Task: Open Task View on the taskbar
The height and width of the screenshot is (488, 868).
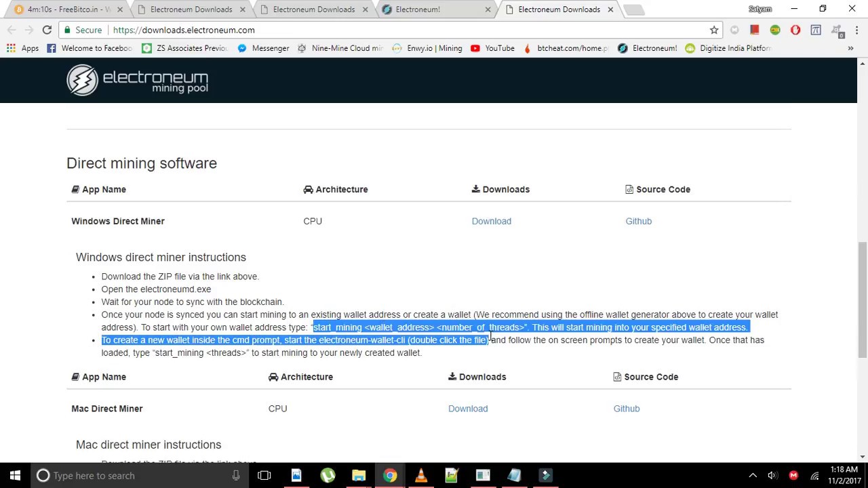Action: click(x=264, y=475)
